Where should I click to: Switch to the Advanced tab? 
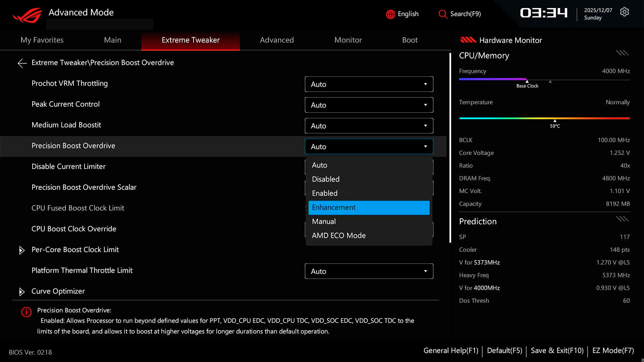[277, 40]
